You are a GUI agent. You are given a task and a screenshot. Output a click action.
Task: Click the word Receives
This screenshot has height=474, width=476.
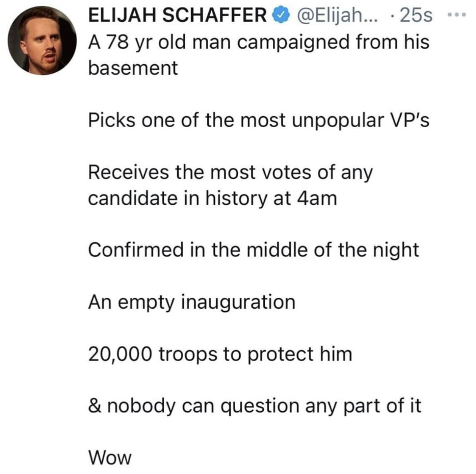click(x=128, y=172)
